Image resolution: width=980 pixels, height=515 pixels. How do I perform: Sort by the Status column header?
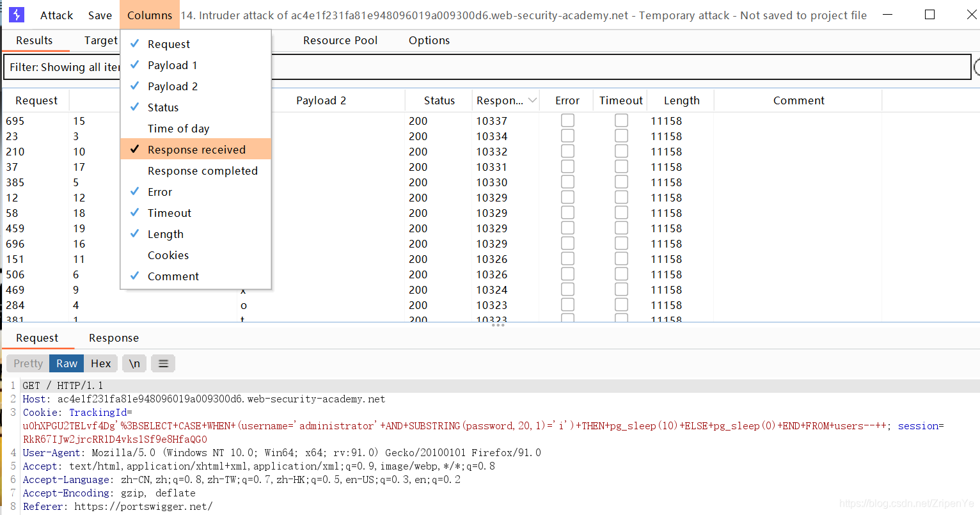tap(439, 100)
